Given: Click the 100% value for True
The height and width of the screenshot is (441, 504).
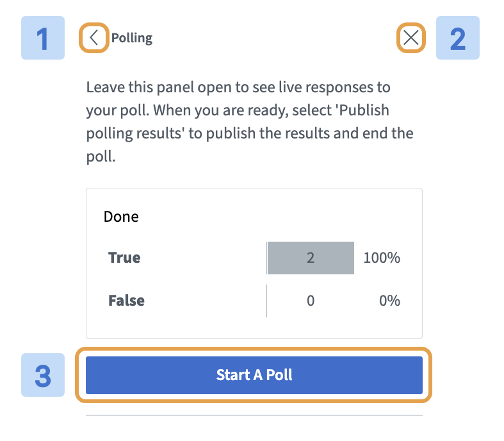Looking at the screenshot, I should click(382, 258).
